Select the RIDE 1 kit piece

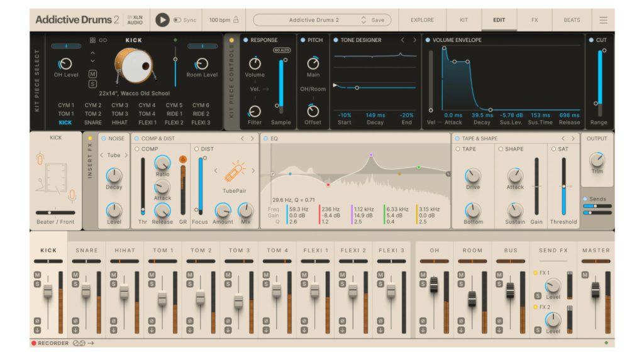point(174,114)
